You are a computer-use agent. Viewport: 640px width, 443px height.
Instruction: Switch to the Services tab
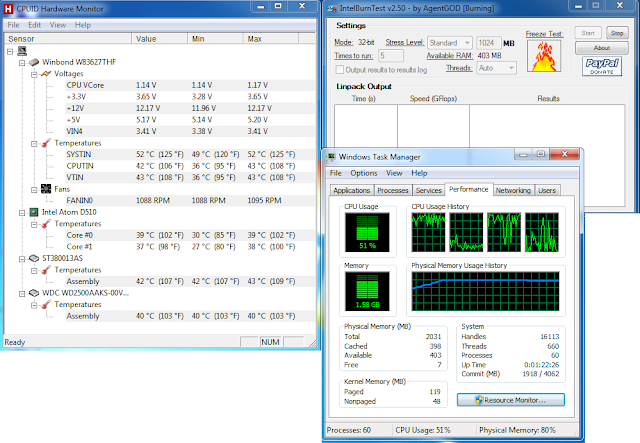pos(429,190)
